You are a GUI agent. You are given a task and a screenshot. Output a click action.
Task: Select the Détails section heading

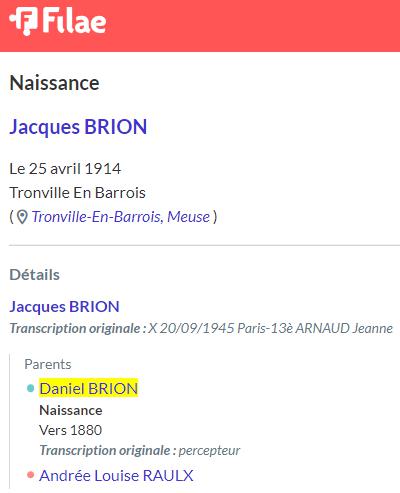click(x=34, y=275)
